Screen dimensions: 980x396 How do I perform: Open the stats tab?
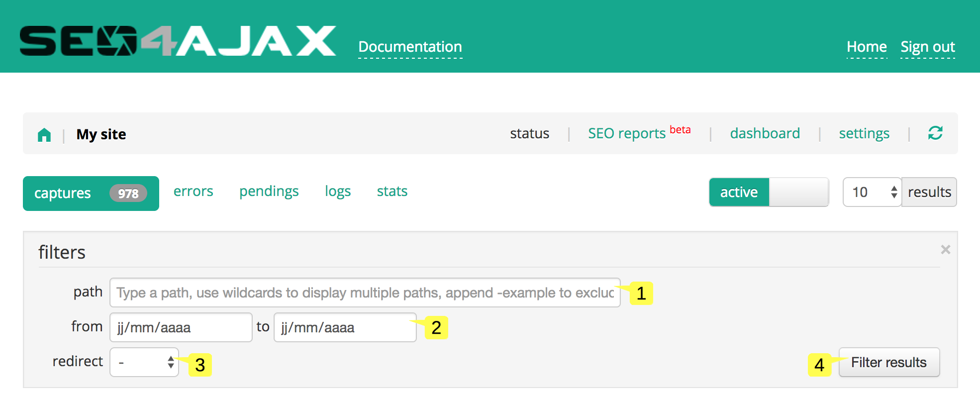tap(392, 191)
